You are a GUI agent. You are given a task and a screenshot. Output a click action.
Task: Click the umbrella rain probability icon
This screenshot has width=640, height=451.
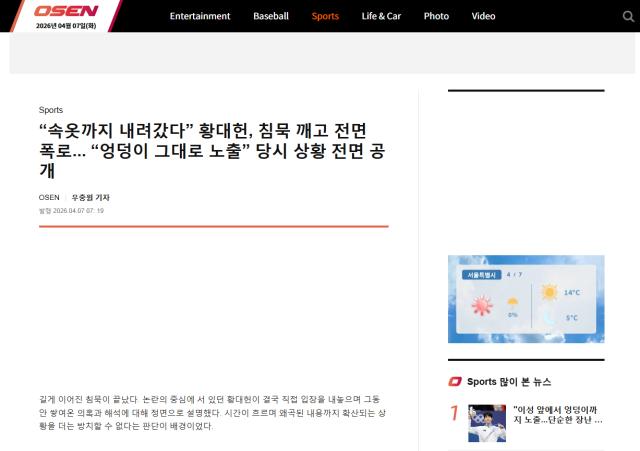coord(513,303)
